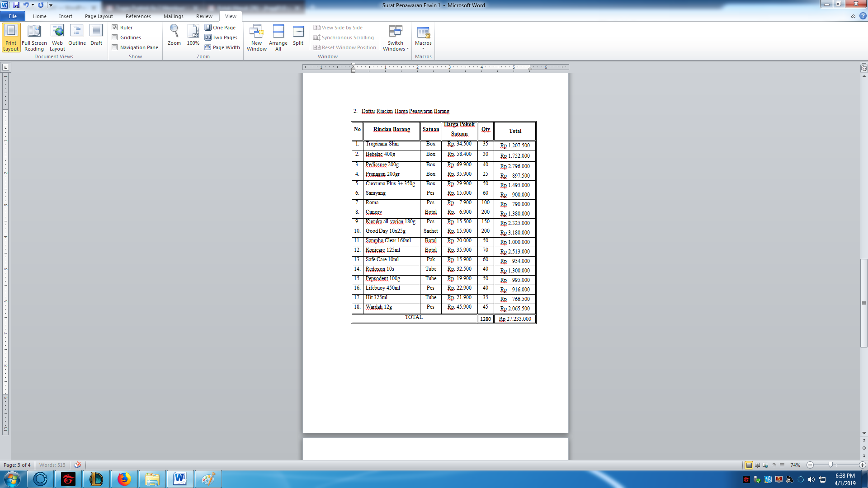Click the zoom slider handle in status bar
This screenshot has height=488, width=868.
click(830, 465)
